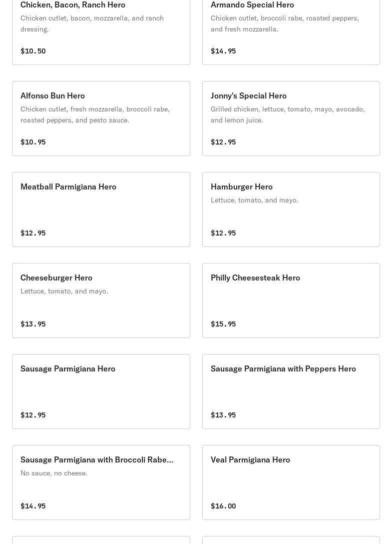Choose the Jonny's Special Hero item
This screenshot has height=544, width=392.
(248, 95)
